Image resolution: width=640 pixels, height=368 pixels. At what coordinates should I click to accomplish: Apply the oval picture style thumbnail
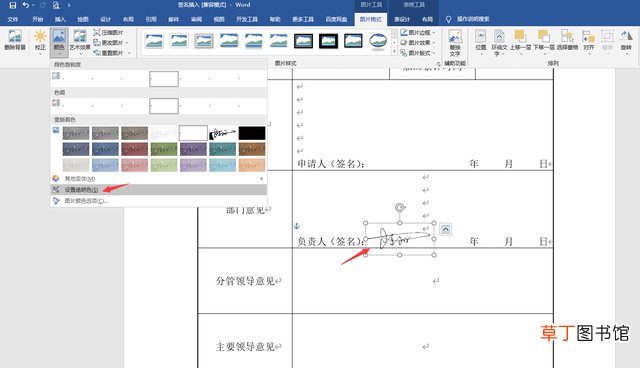378,41
